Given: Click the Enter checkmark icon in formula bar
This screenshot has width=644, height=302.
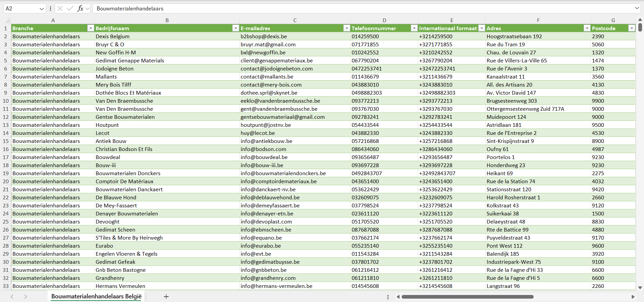Looking at the screenshot, I should pos(70,8).
